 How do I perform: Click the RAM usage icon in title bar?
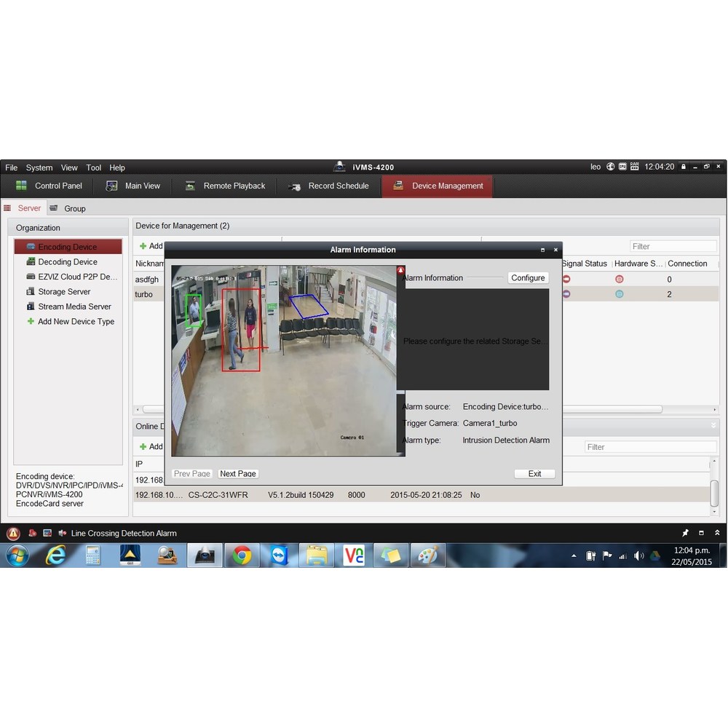pos(634,167)
